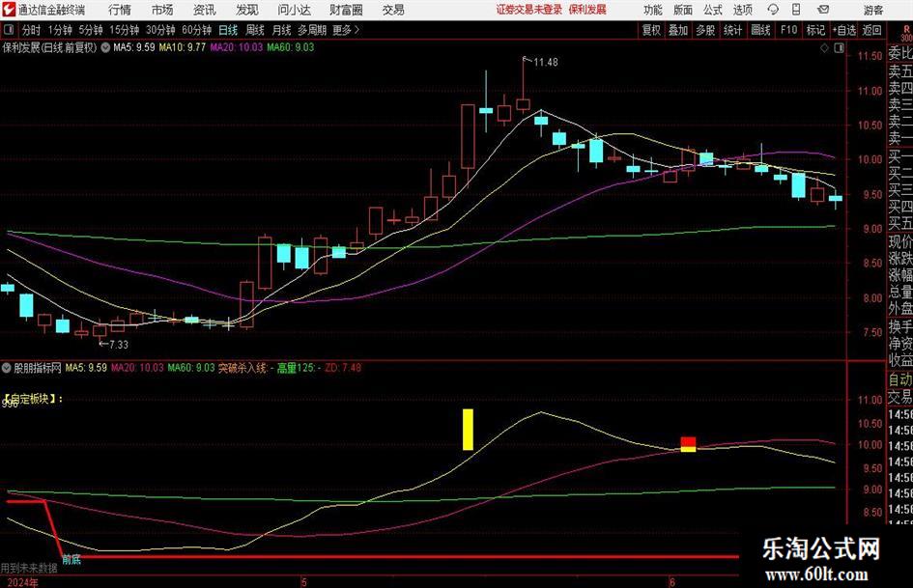Click the 保利发展 name in title bar
The height and width of the screenshot is (588, 913).
587,10
